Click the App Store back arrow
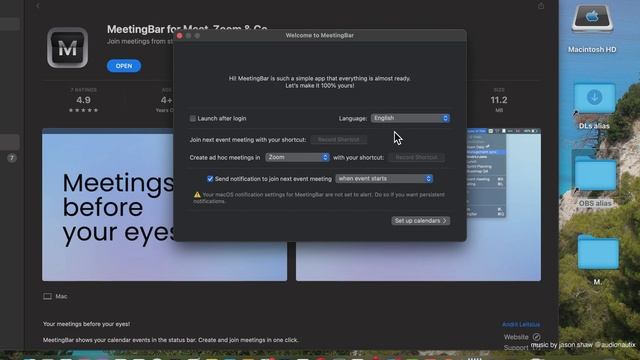 (38, 6)
